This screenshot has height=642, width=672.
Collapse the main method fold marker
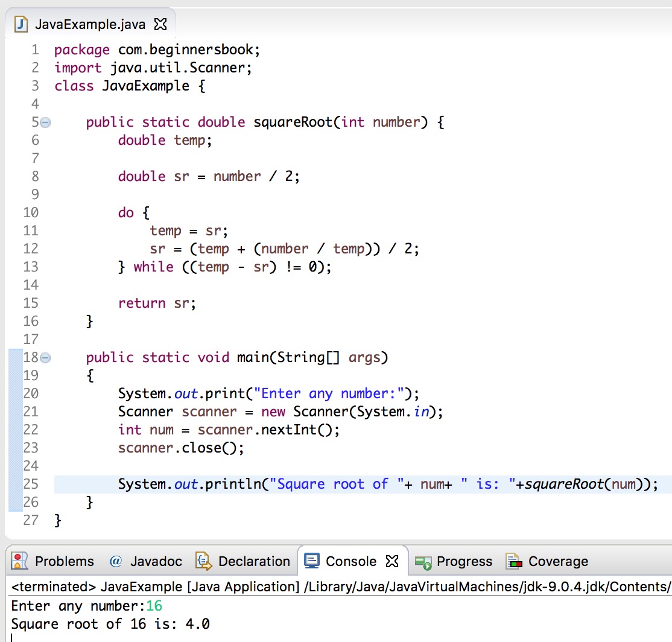pyautogui.click(x=44, y=357)
